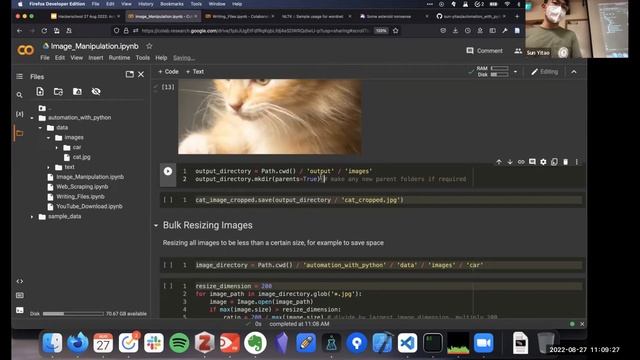This screenshot has height=360, width=640.
Task: Open the table of contents sidebar icon
Action: tap(19, 76)
